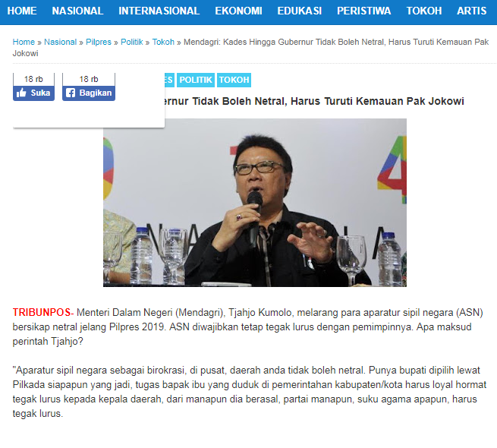Screen dimensions: 497x448
Task: Open the TOKOH navigation menu
Action: coord(424,11)
